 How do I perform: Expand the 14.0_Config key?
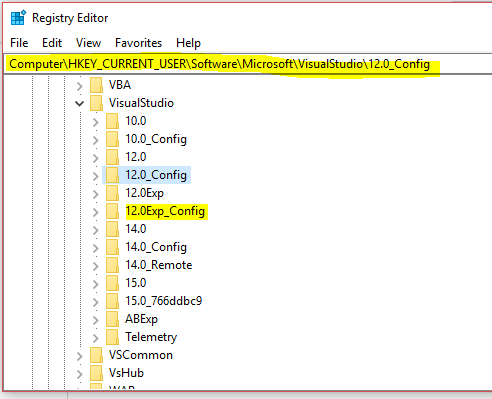point(96,248)
